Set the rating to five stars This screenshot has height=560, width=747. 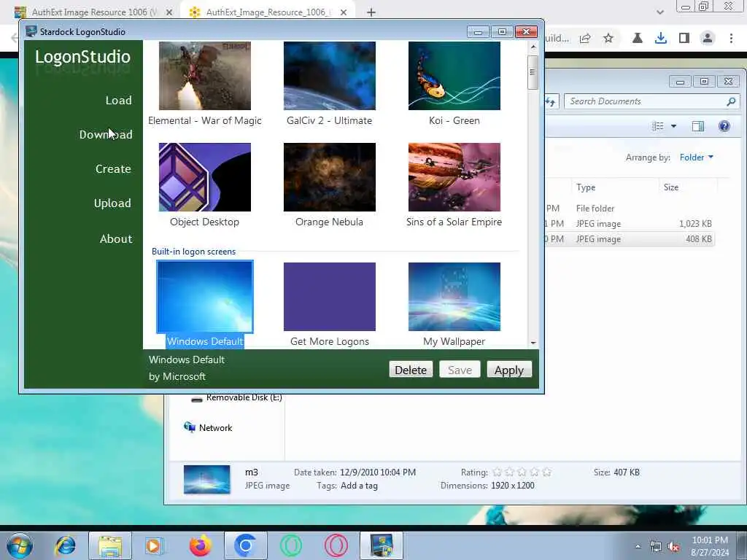547,472
